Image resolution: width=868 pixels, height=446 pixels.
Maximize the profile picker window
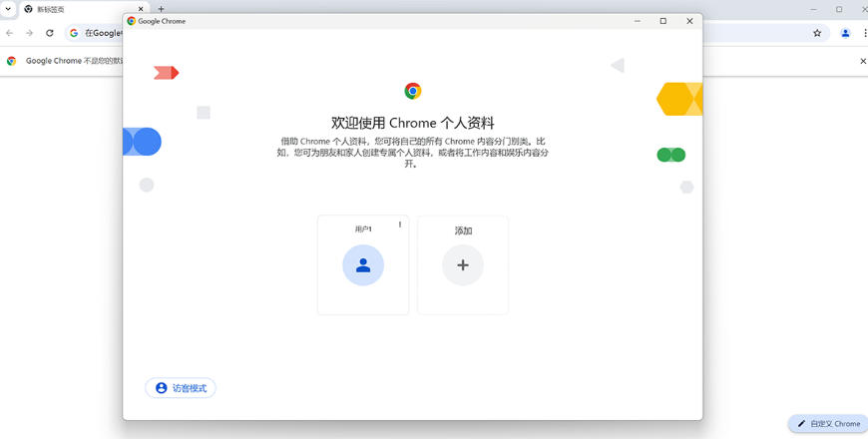point(663,21)
